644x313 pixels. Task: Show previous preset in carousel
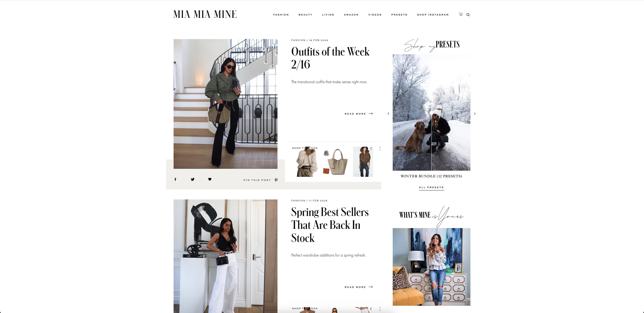(x=388, y=114)
